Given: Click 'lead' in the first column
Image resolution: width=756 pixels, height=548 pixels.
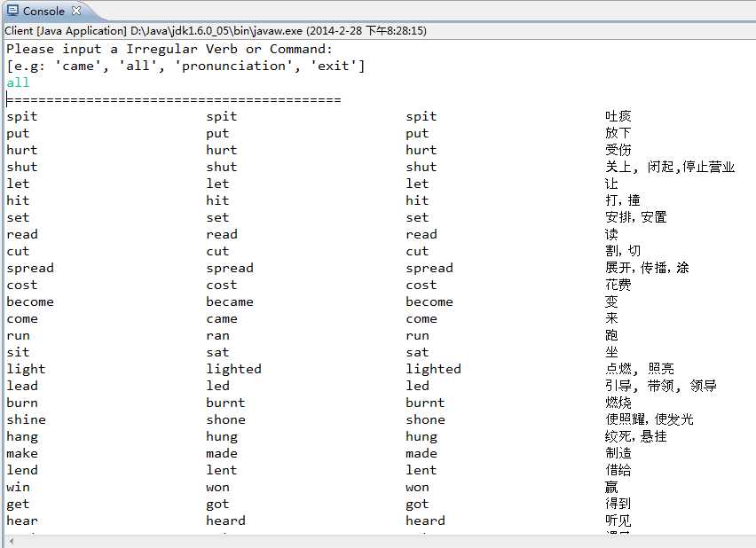Looking at the screenshot, I should click(22, 386).
